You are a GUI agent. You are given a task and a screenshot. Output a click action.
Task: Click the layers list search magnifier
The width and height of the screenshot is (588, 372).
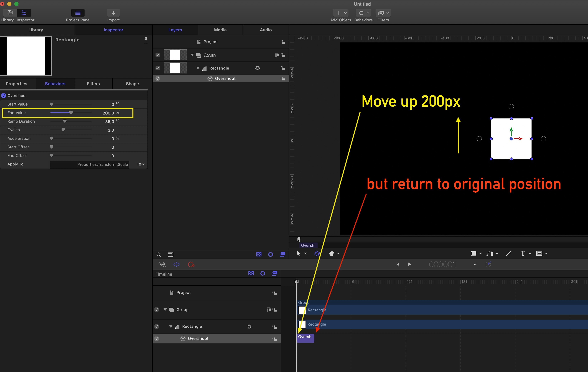pyautogui.click(x=159, y=255)
